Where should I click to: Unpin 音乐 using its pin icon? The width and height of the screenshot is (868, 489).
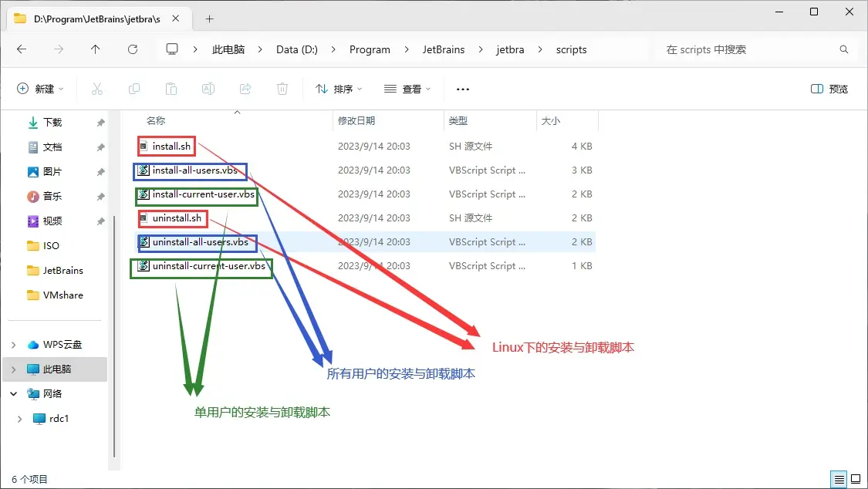pyautogui.click(x=100, y=197)
